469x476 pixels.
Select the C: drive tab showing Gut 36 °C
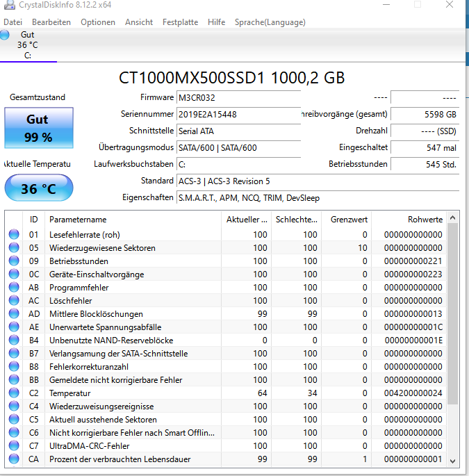pyautogui.click(x=28, y=45)
